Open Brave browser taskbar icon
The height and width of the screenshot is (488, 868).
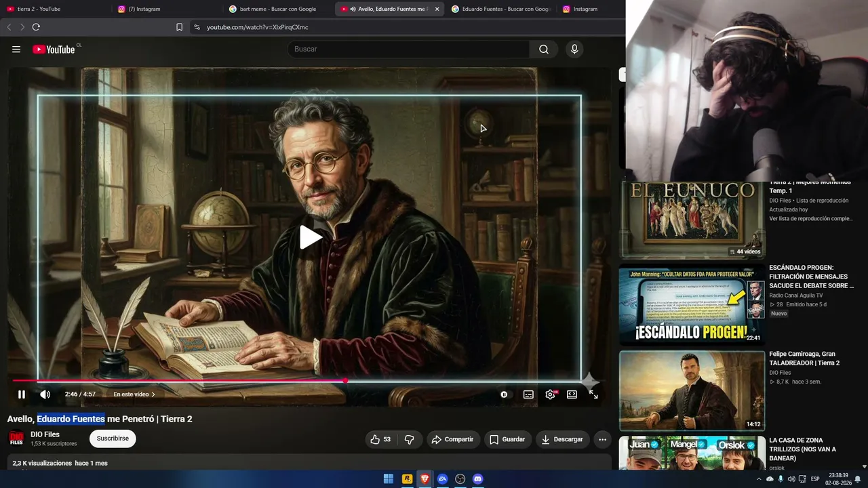tap(425, 479)
